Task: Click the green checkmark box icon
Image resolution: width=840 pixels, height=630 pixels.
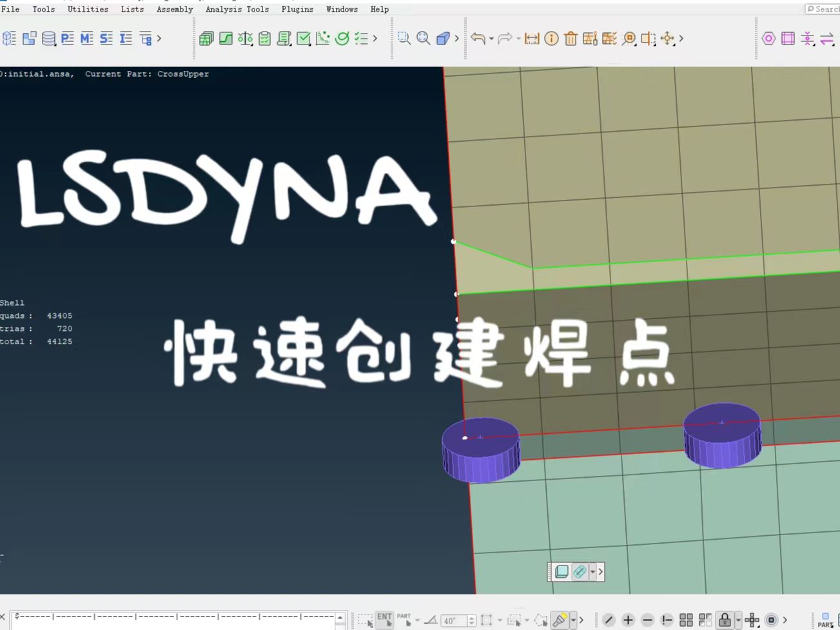Action: 304,39
